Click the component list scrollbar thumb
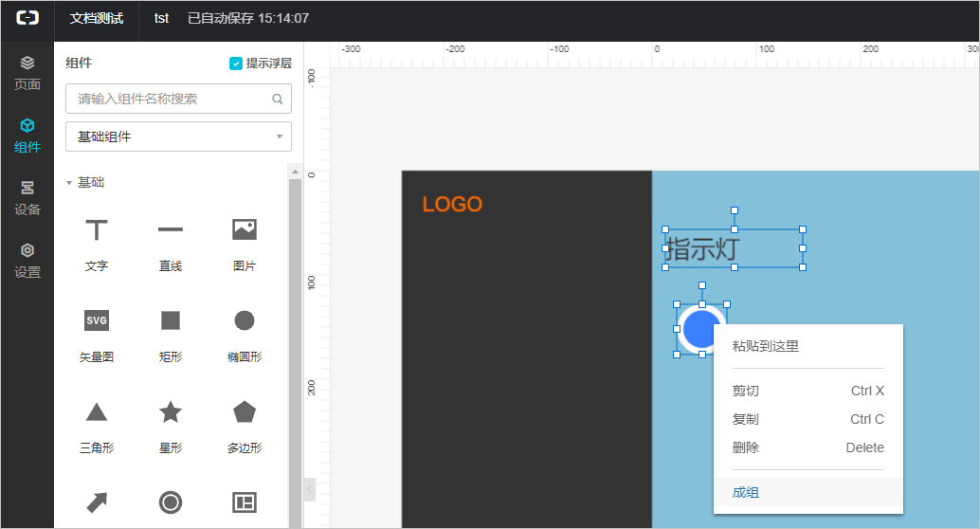The width and height of the screenshot is (980, 529). point(295,354)
